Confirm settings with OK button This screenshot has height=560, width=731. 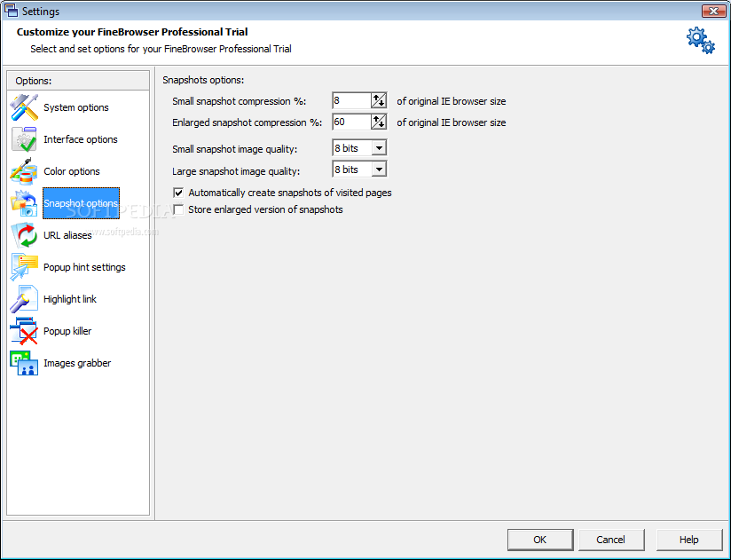[540, 540]
